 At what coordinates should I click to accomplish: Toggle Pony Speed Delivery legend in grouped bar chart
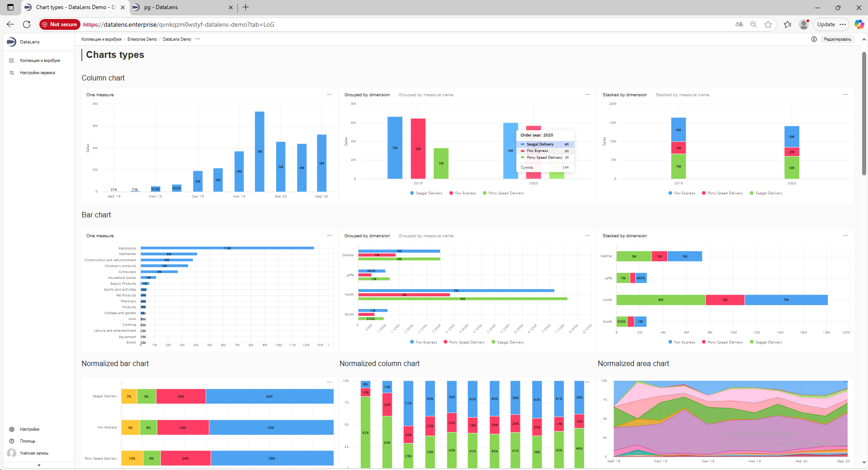464,343
